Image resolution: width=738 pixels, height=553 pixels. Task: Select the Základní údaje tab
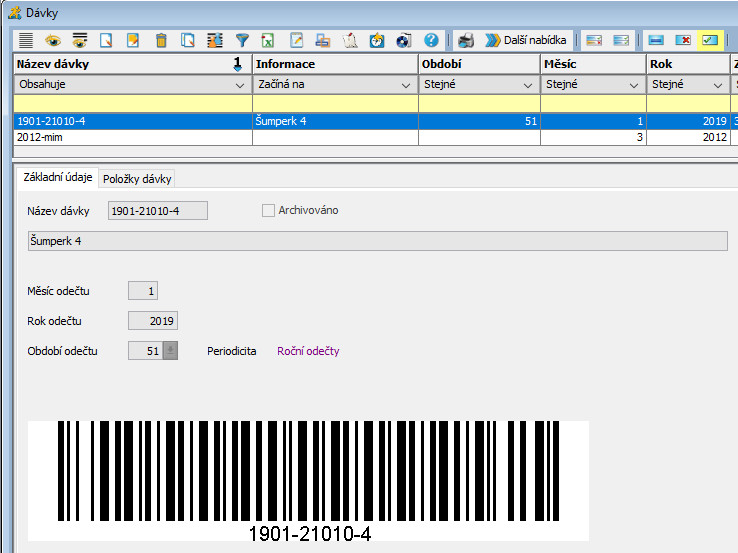57,178
